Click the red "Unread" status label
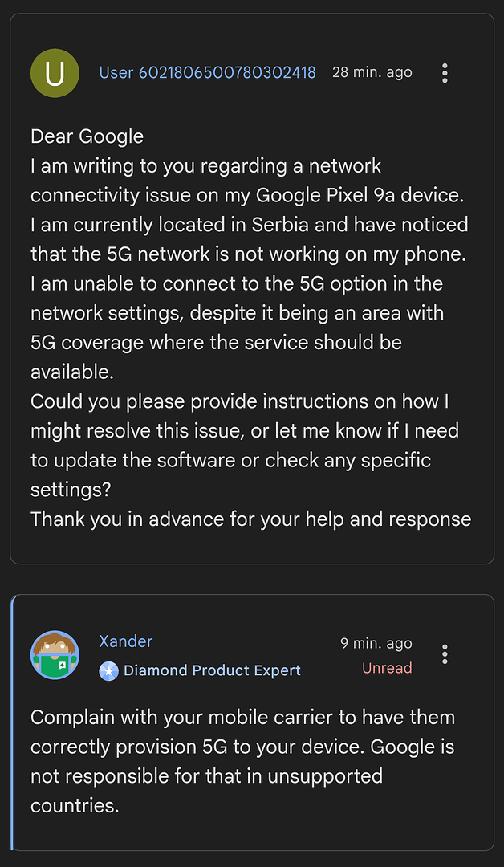The width and height of the screenshot is (504, 867). pyautogui.click(x=387, y=668)
